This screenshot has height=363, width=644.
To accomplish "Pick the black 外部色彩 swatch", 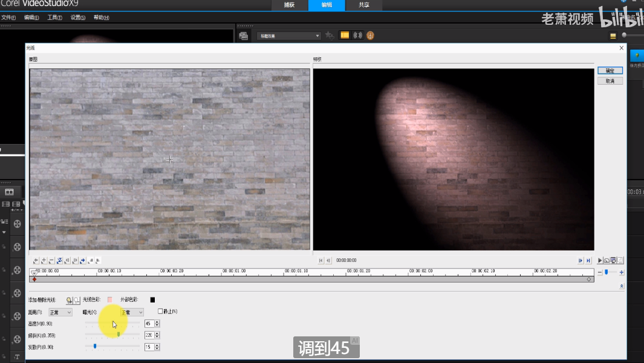I will point(152,299).
